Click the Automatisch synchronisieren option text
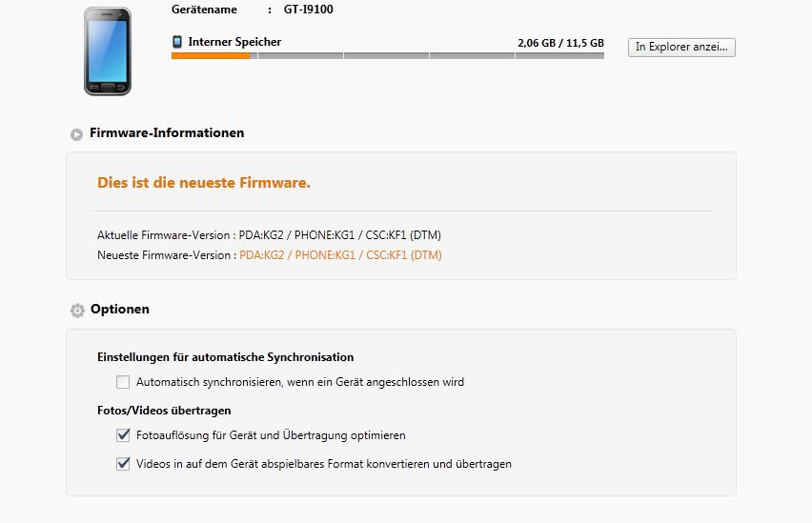The height and width of the screenshot is (523, 812). (300, 382)
